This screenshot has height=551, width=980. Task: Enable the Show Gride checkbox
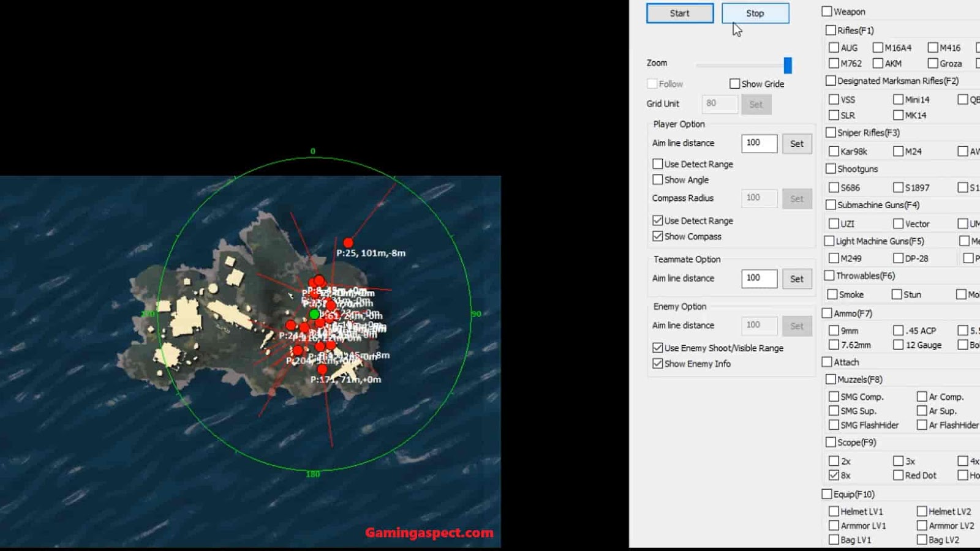[735, 84]
